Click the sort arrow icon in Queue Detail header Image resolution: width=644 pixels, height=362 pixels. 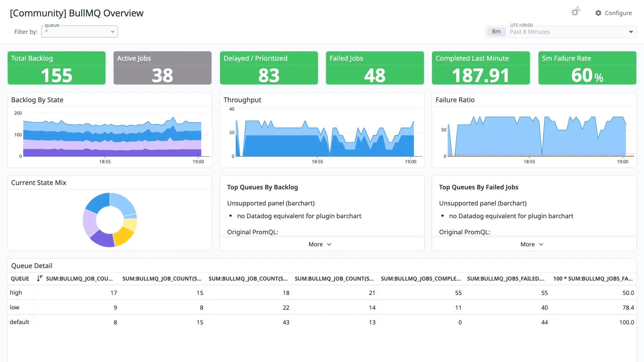pyautogui.click(x=40, y=278)
